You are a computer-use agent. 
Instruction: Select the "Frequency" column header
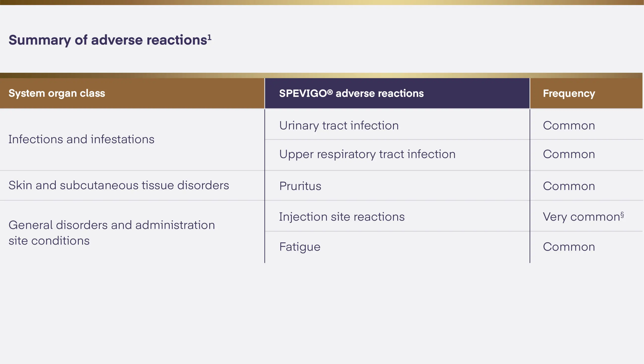click(x=569, y=93)
